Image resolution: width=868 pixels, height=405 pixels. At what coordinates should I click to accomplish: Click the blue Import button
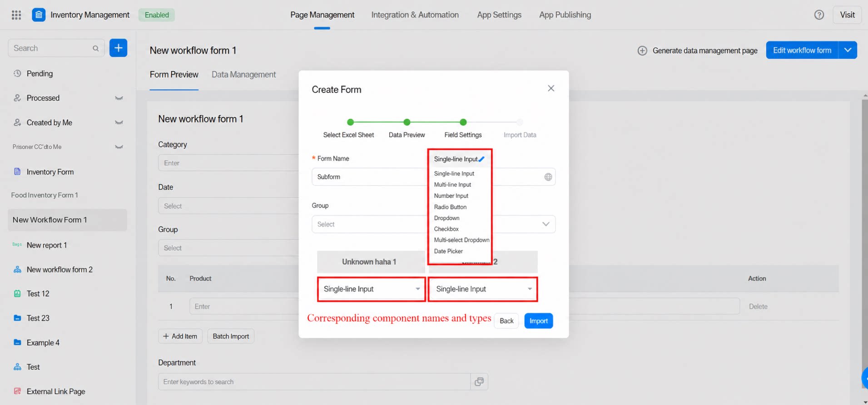pos(538,321)
